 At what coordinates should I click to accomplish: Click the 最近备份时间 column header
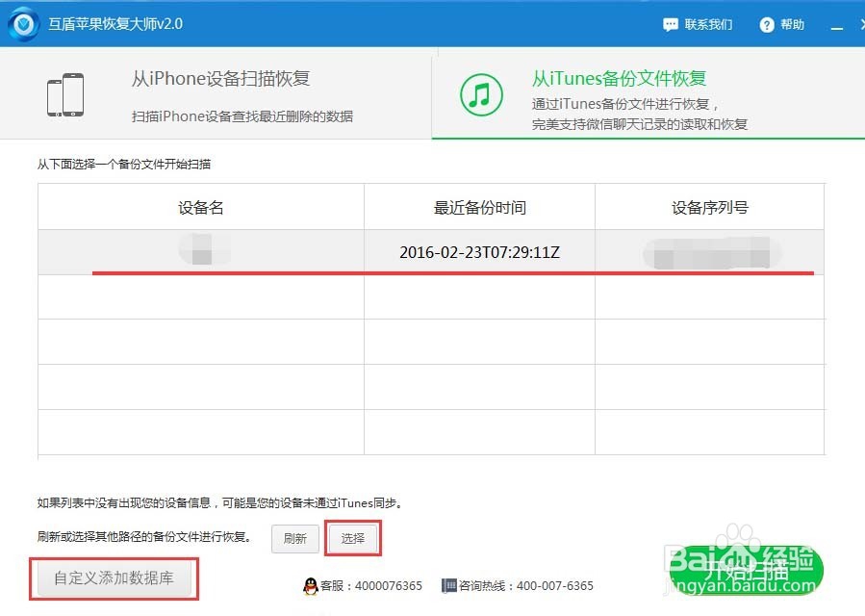click(479, 208)
